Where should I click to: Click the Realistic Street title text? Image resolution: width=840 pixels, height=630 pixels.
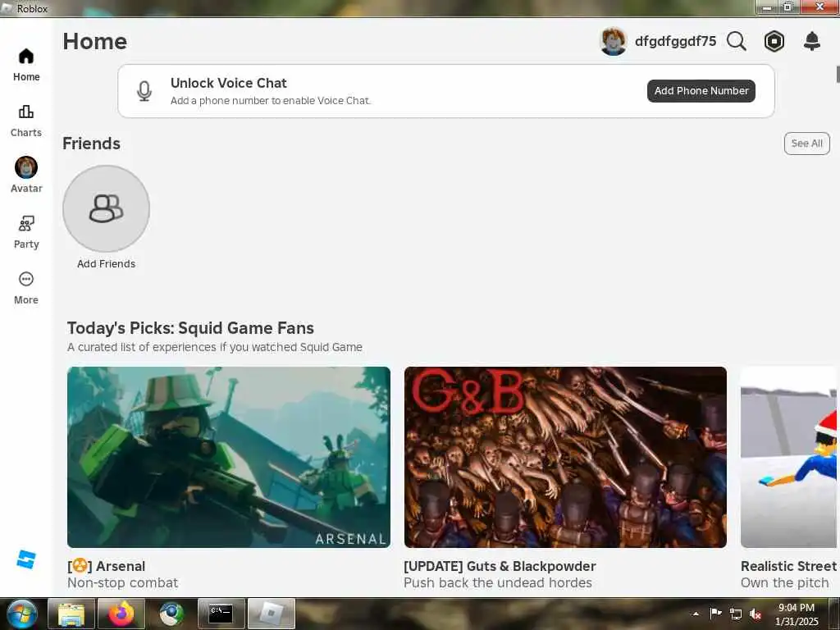point(788,566)
